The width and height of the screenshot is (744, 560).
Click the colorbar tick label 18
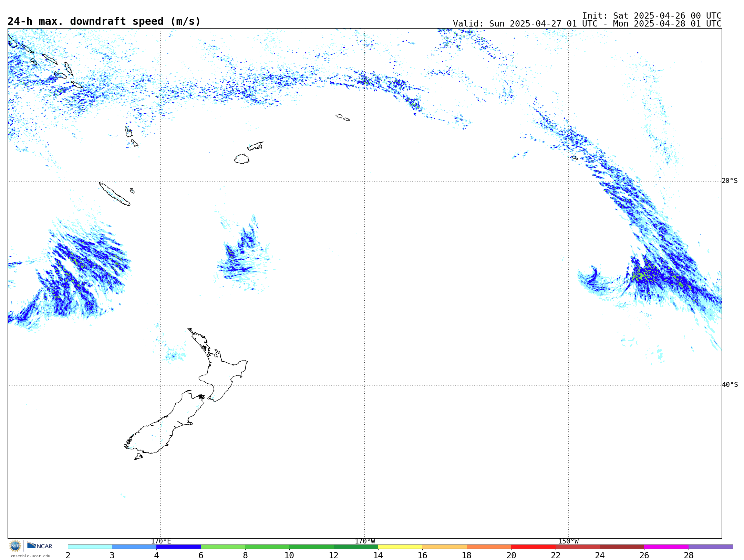click(467, 555)
